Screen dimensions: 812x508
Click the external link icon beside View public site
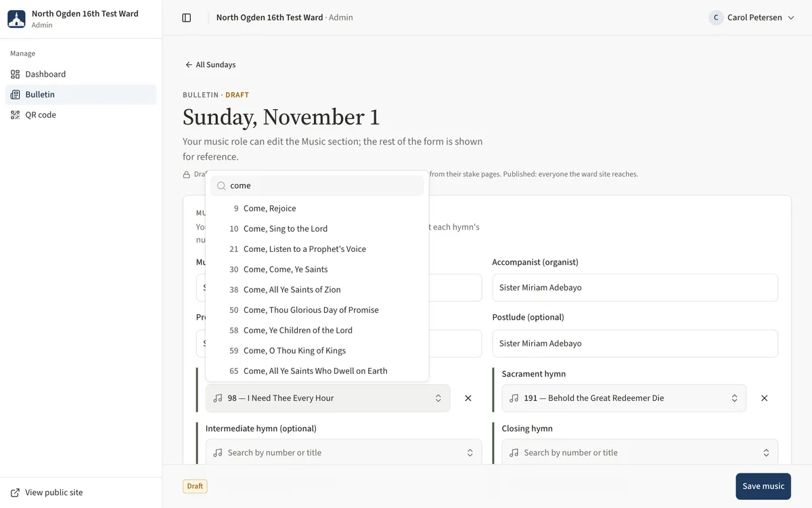tap(16, 492)
